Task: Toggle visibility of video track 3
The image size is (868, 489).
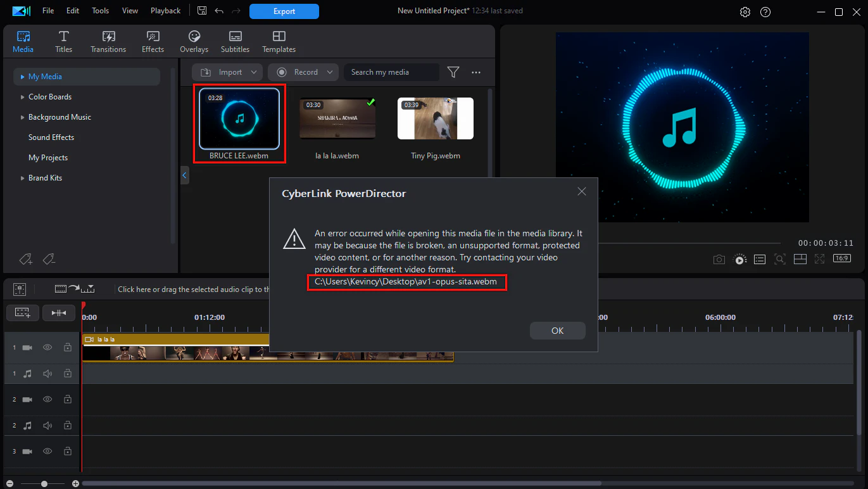Action: (x=47, y=452)
